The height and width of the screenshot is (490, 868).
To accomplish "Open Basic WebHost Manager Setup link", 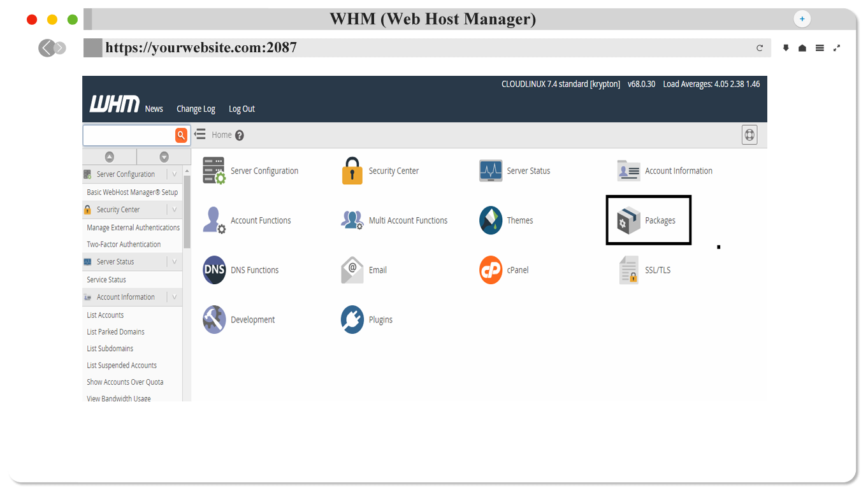I will (133, 192).
